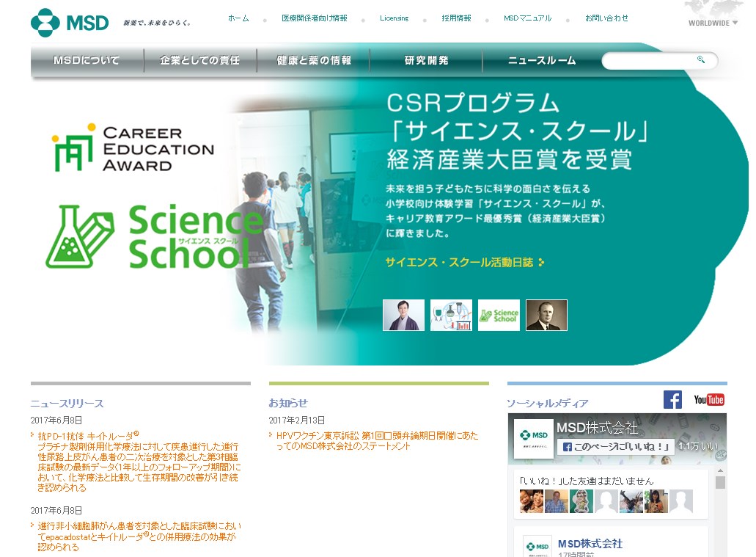
Task: Select the vintage portrait carousel thumbnail
Action: tap(547, 315)
